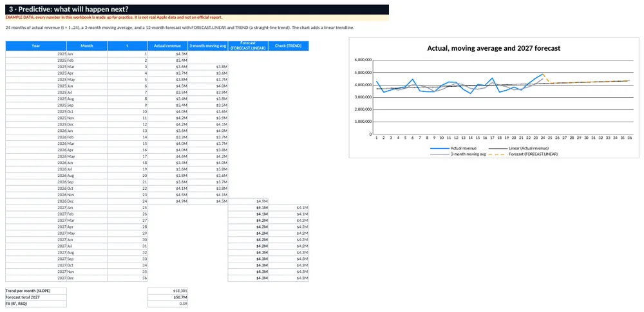Image resolution: width=644 pixels, height=312 pixels.
Task: Select the Check (TREND) $4.3M in 2027 Dec row
Action: coord(289,278)
